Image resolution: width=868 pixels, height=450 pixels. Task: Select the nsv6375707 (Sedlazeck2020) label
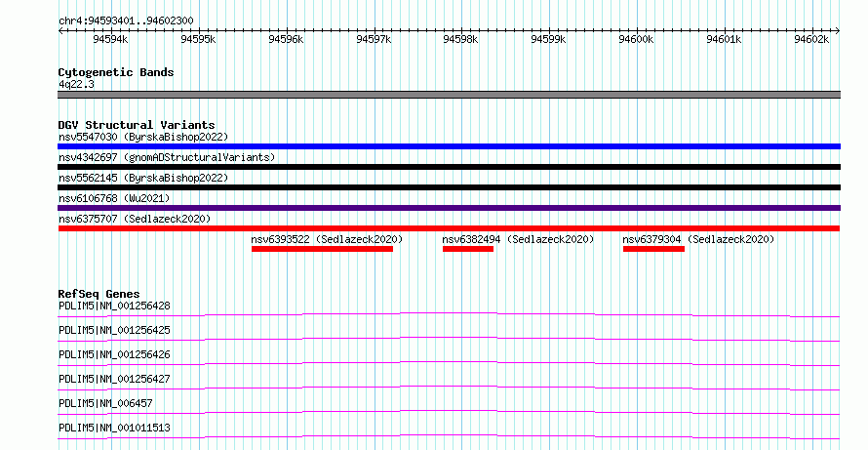click(x=135, y=219)
